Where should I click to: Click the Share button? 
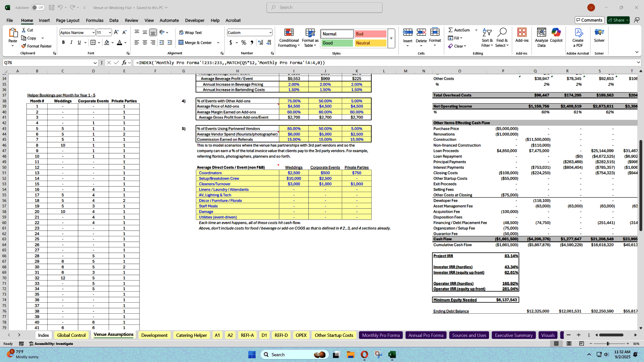pyautogui.click(x=618, y=20)
